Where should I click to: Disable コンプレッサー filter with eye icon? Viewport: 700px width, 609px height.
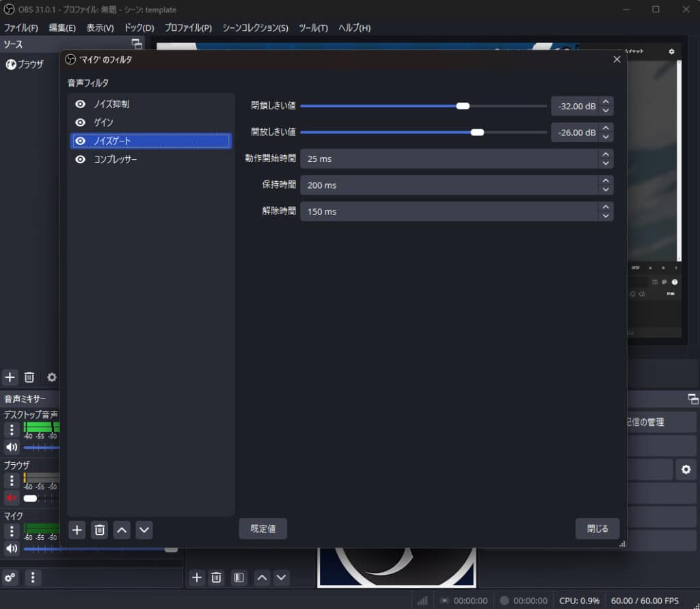pyautogui.click(x=81, y=159)
